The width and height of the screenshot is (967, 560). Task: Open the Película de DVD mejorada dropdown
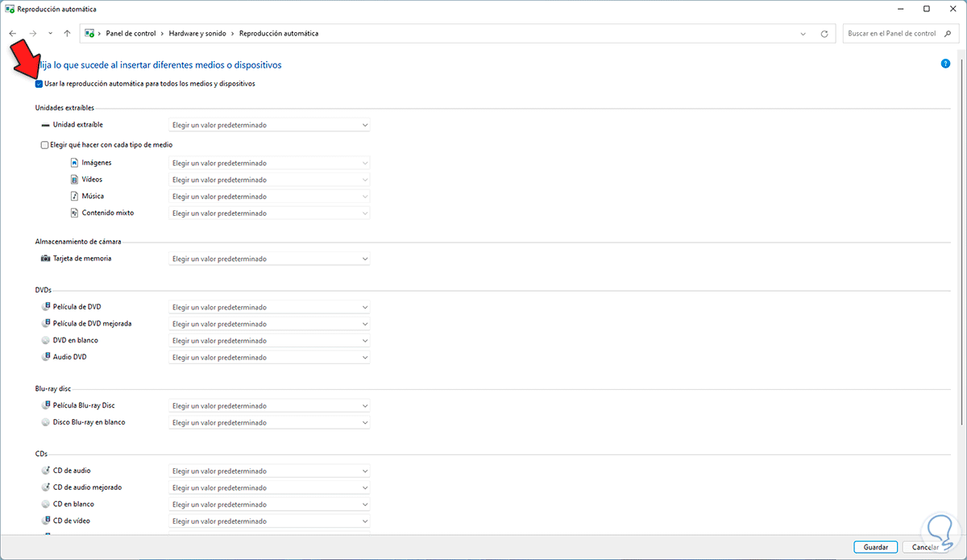(269, 324)
